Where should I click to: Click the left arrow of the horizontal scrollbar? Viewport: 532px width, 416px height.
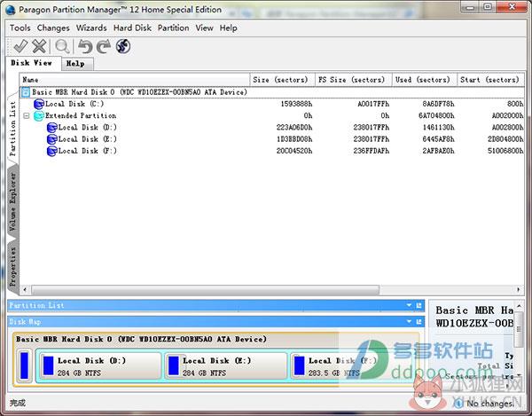pos(25,290)
